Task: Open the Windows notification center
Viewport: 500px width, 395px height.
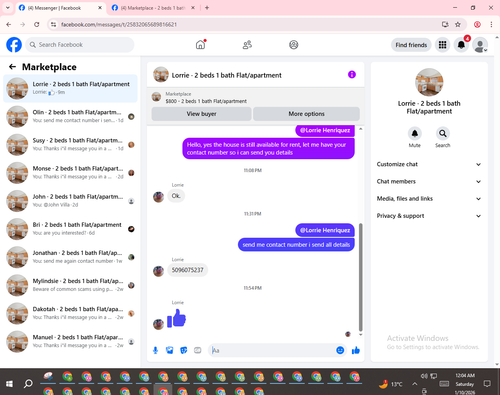Action: click(x=487, y=384)
